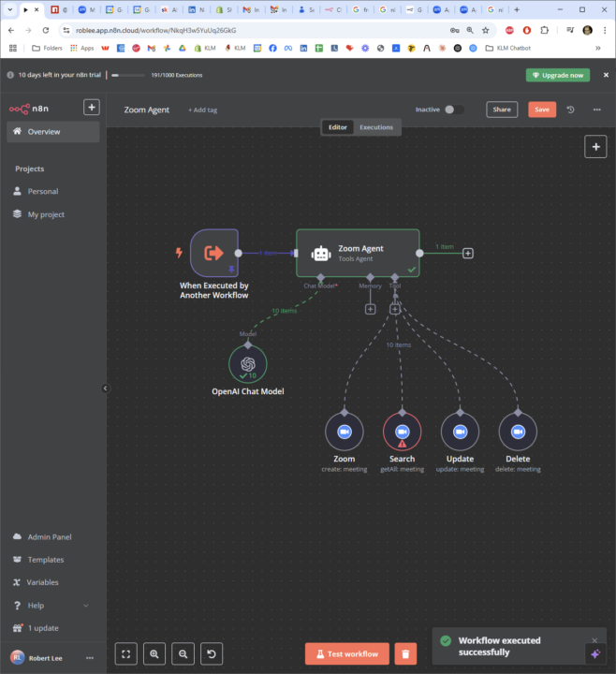Open the KLM Chatbot bookmark folder

508,48
